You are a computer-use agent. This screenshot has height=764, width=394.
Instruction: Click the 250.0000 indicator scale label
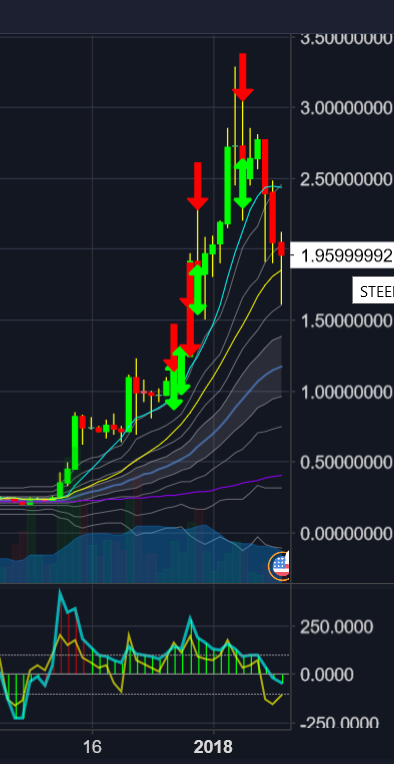(337, 627)
